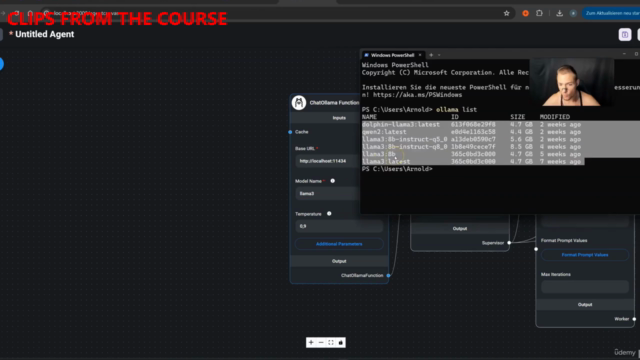
Task: Click the Supervisor output label
Action: click(493, 243)
